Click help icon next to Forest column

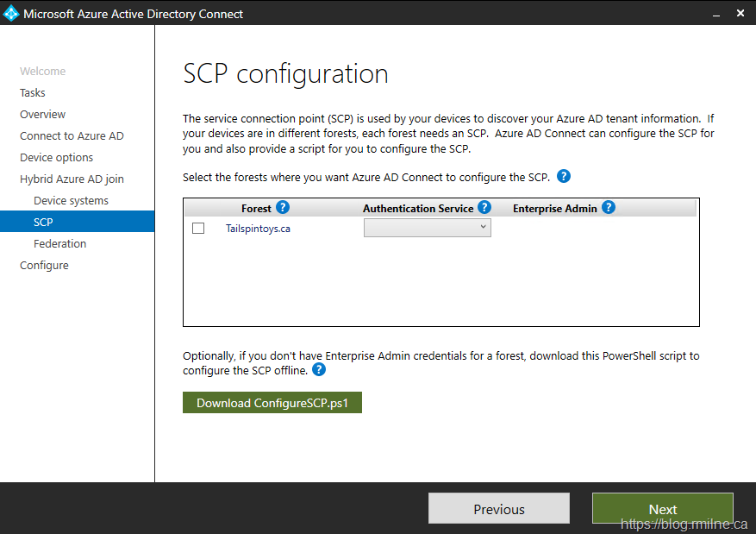(x=283, y=208)
